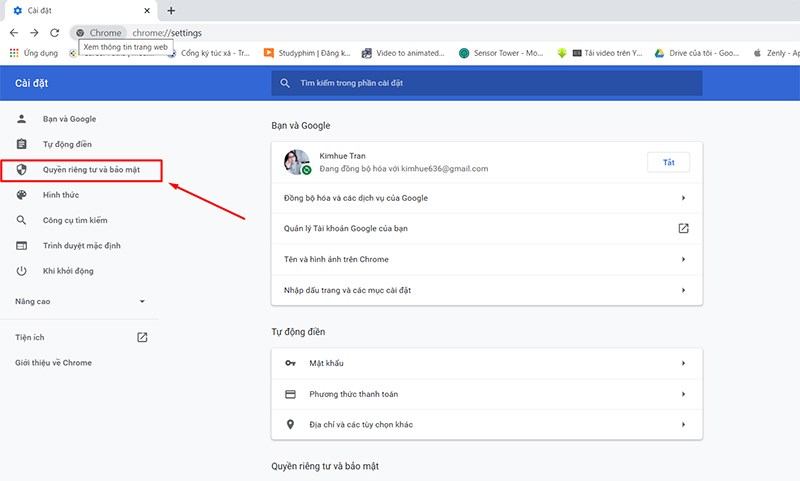Open Tiện ích external link icon
Image resolution: width=800 pixels, height=481 pixels.
142,337
